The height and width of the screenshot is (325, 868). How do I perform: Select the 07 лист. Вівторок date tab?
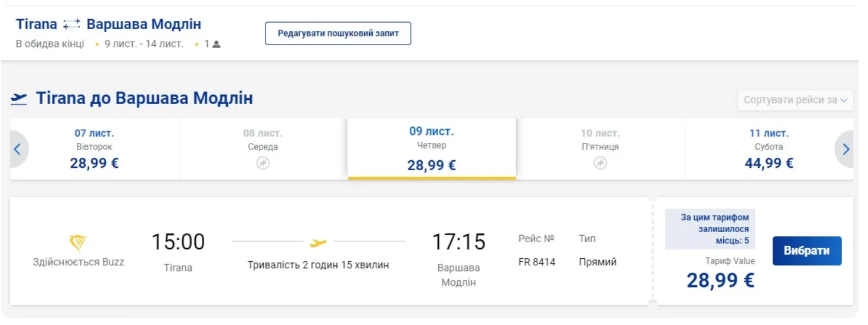95,149
